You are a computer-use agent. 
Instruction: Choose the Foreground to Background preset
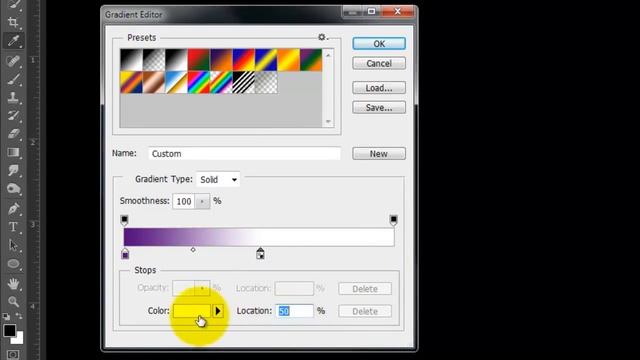[x=131, y=60]
